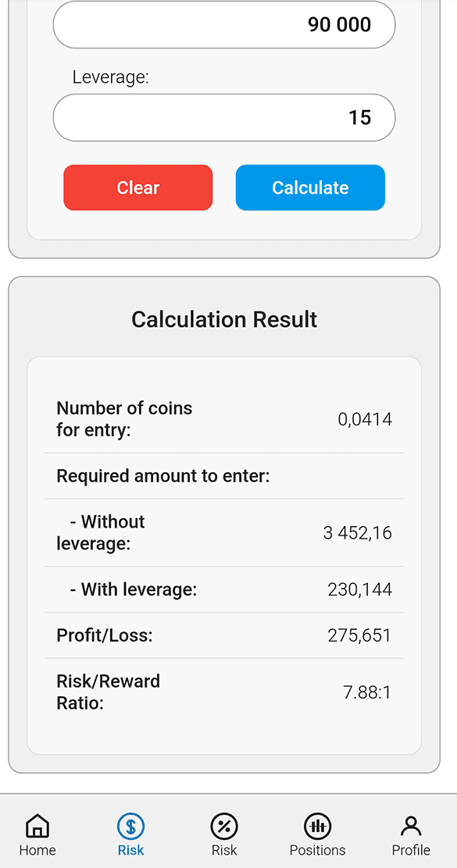This screenshot has height=868, width=457.
Task: Tap the percent Risk icon
Action: [x=223, y=826]
